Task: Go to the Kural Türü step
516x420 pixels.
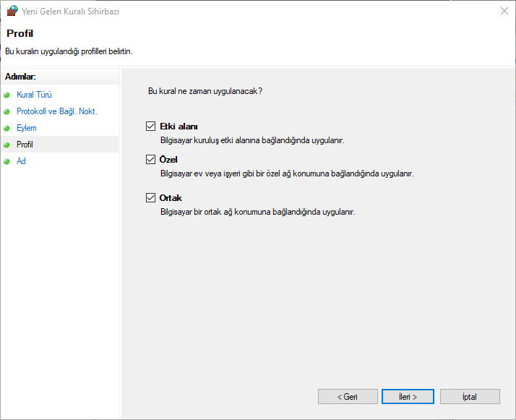Action: tap(34, 95)
